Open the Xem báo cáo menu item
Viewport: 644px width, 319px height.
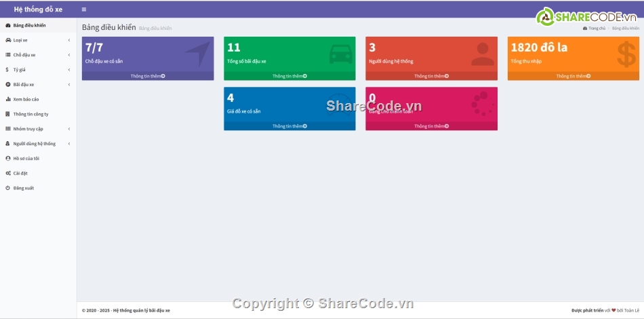[38, 100]
